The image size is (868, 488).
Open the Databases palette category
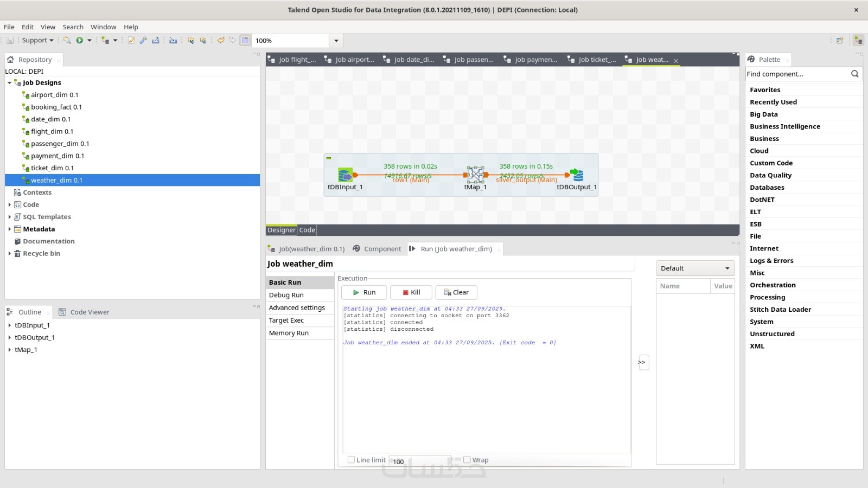[767, 188]
